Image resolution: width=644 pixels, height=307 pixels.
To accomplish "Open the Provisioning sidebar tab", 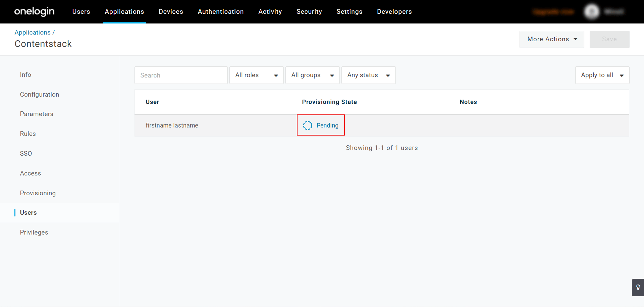I will [x=38, y=193].
